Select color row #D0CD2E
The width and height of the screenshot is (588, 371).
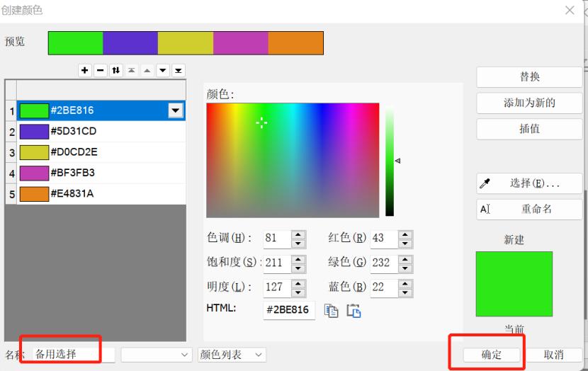pos(101,152)
